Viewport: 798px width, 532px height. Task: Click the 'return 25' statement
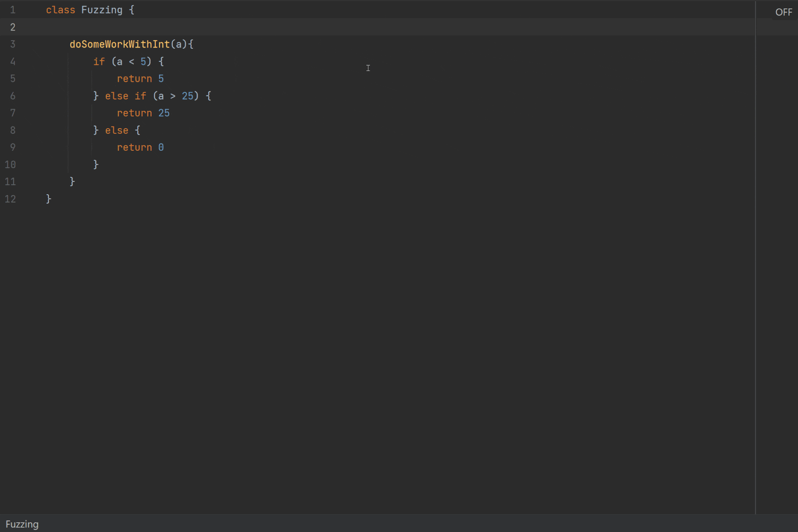[x=143, y=113]
